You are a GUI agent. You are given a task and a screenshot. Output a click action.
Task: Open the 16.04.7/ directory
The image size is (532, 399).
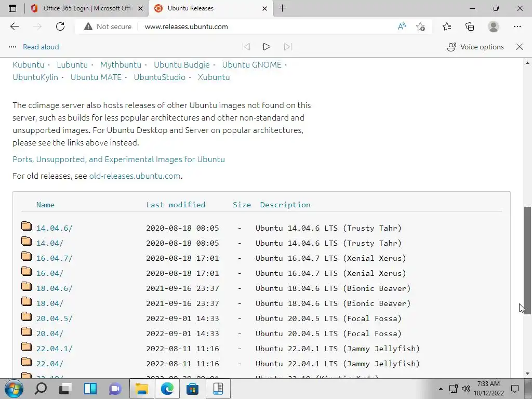pyautogui.click(x=54, y=258)
